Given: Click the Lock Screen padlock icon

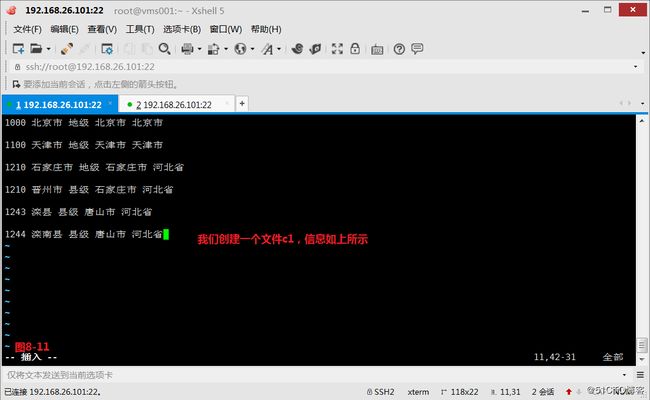Looking at the screenshot, I should pos(355,48).
